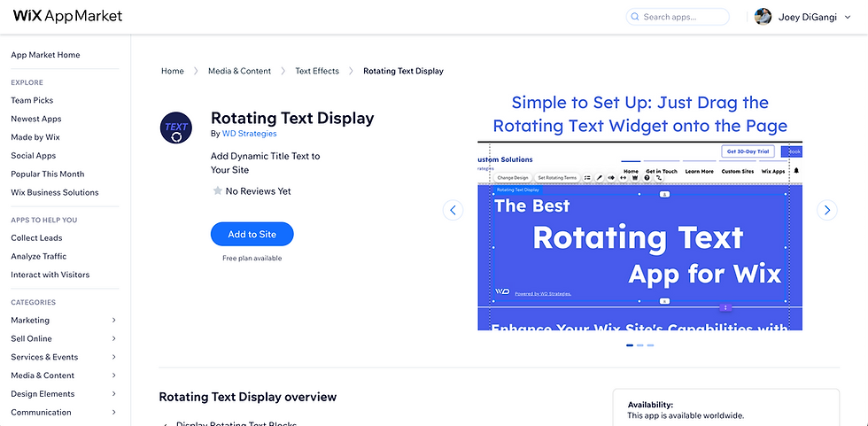The image size is (868, 426).
Task: Expand the Design Elements category chevron
Action: pyautogui.click(x=113, y=394)
